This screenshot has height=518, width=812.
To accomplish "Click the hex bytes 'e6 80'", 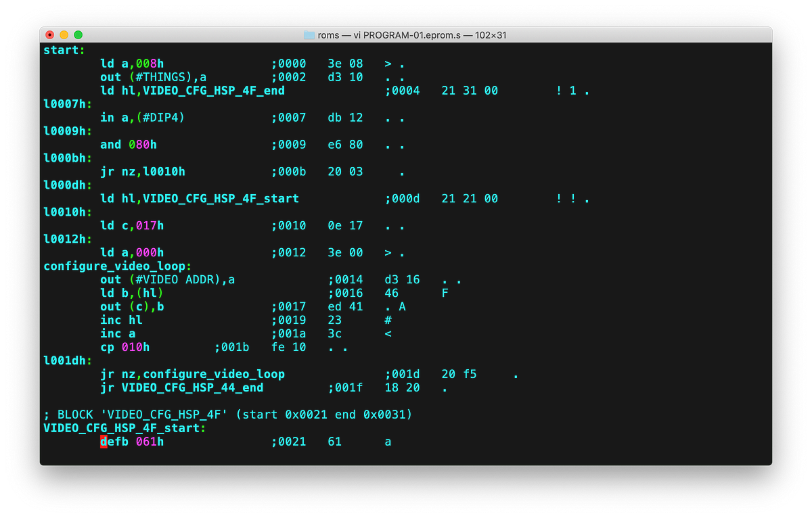I will [x=346, y=145].
